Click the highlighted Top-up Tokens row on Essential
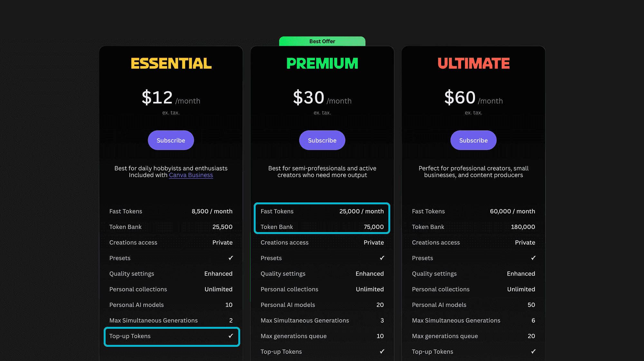644x361 pixels. pos(171,336)
